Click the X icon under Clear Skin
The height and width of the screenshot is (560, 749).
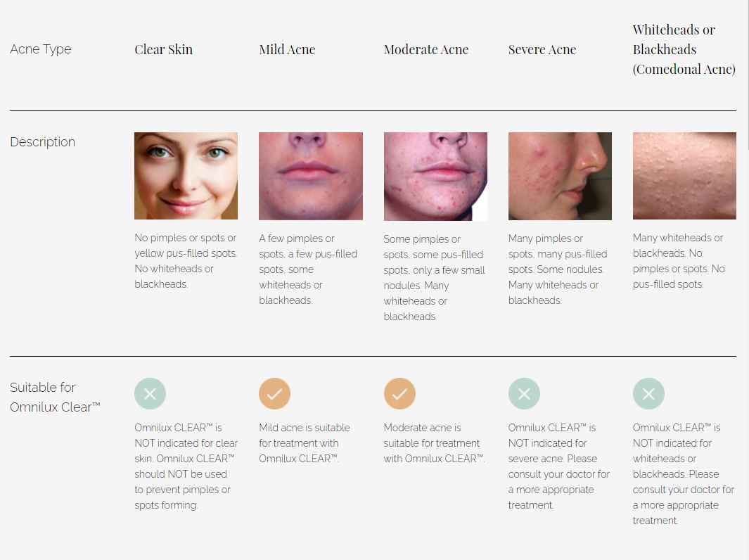coord(150,394)
